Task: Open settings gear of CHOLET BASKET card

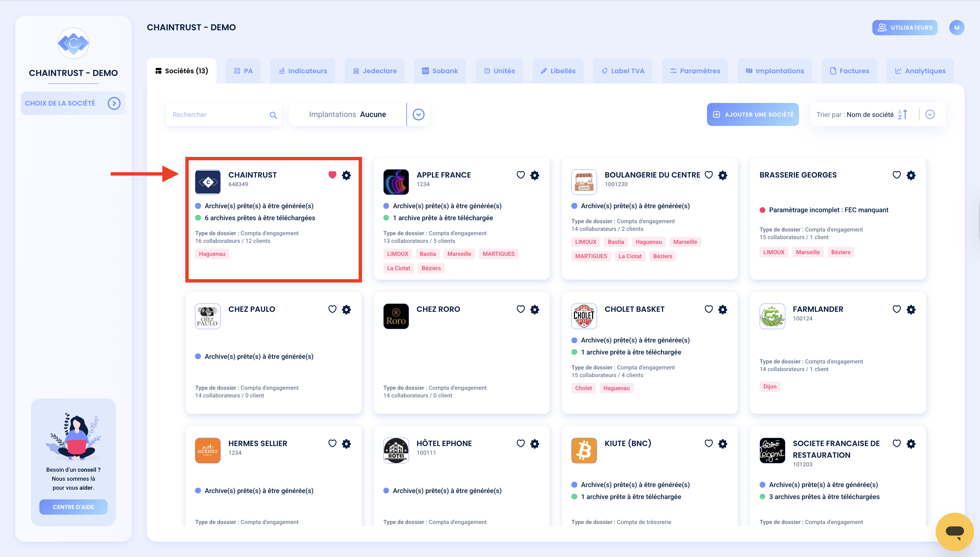Action: (722, 309)
